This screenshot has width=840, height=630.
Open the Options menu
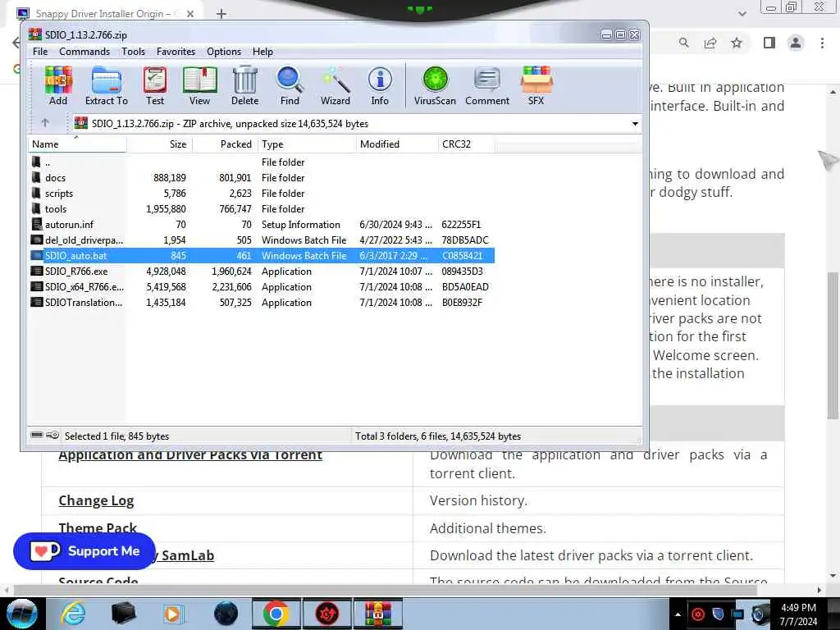[x=224, y=52]
